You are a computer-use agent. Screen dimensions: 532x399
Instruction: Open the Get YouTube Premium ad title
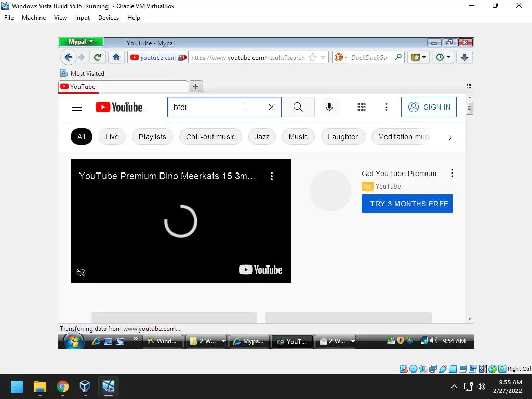399,174
